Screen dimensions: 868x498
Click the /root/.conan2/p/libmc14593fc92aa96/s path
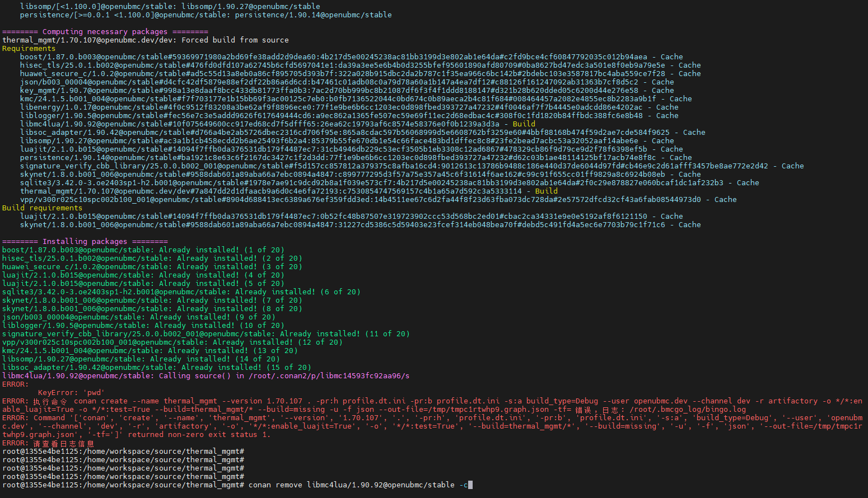(329, 376)
